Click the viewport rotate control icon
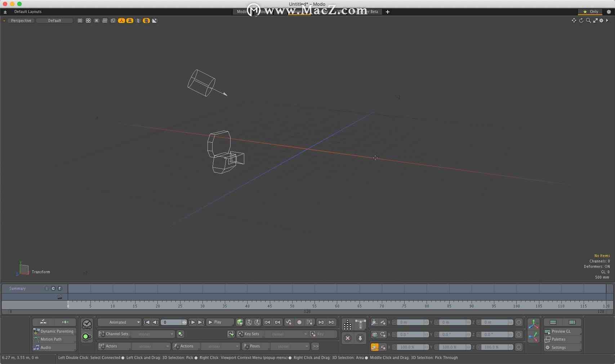This screenshot has height=364, width=615. coord(581,21)
